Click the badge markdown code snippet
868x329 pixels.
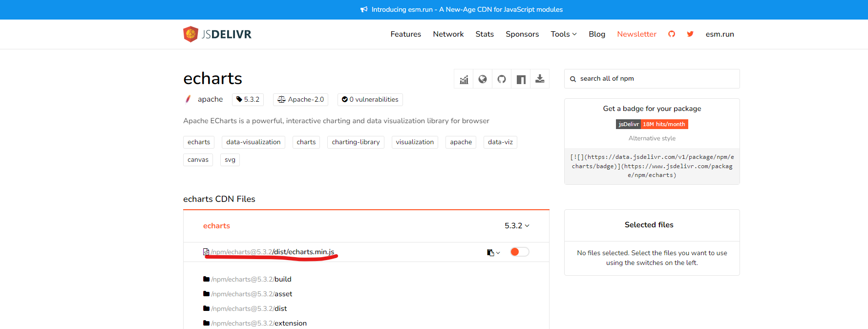[x=652, y=166]
